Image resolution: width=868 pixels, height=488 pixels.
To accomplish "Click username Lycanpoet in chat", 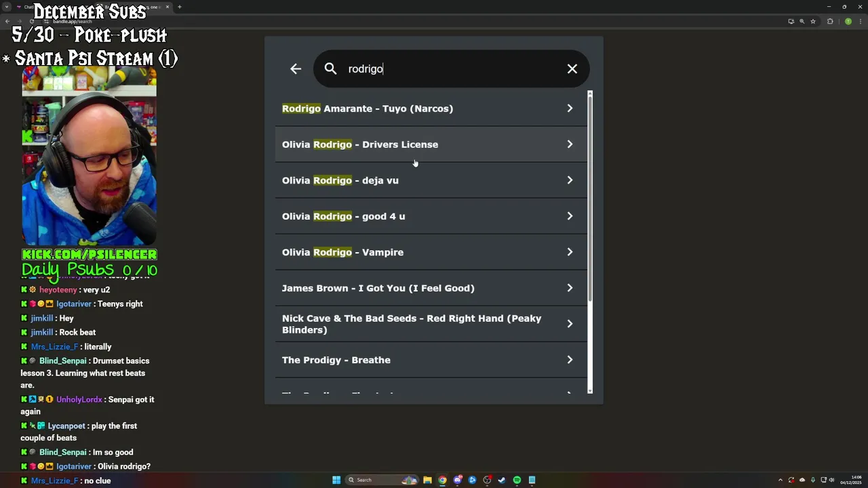I will pyautogui.click(x=66, y=426).
